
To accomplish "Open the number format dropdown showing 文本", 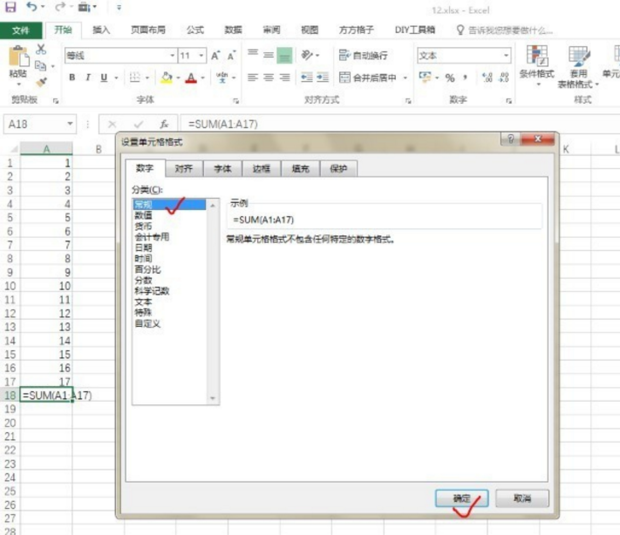I will coord(506,56).
